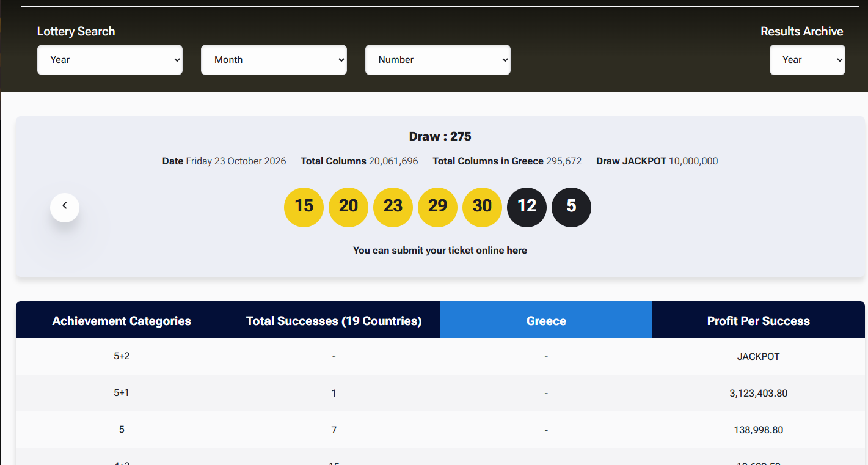
Task: Click the Profit Per Success header
Action: [759, 321]
